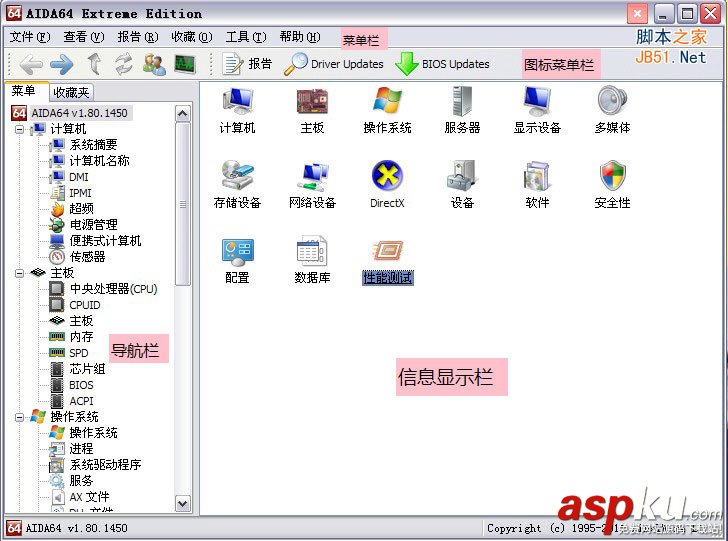The height and width of the screenshot is (541, 728).
Task: Open the 主板 motherboard icon in main pane
Action: click(312, 111)
